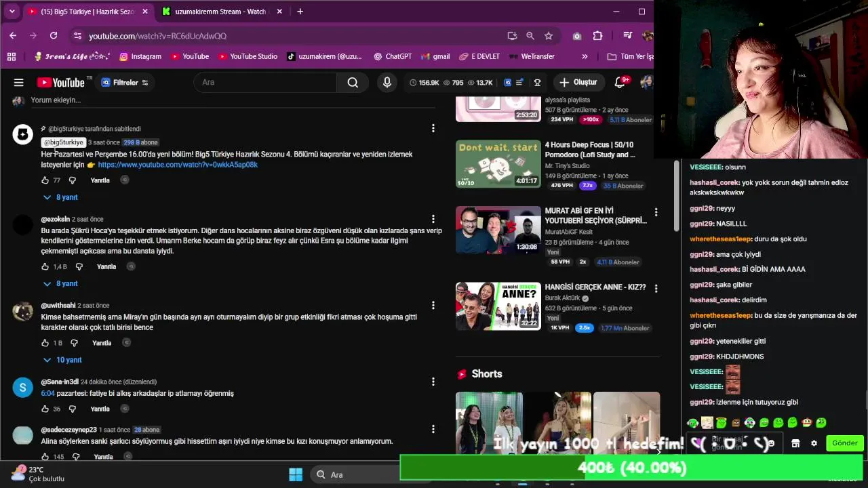
Task: Activate voice search microphone icon
Action: (x=387, y=83)
